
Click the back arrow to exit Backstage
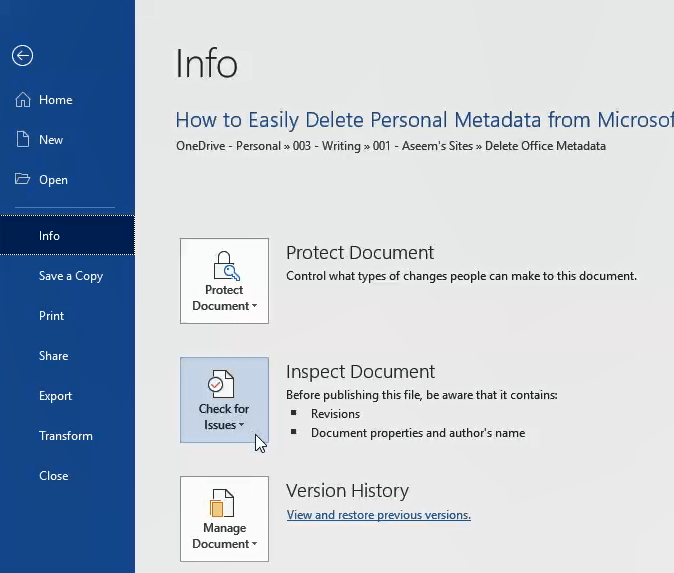point(22,56)
